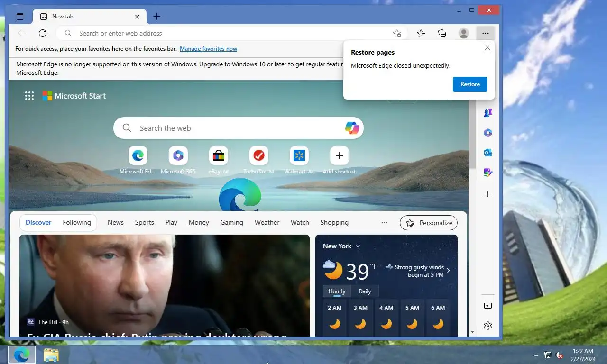Click the scrollbar down arrow

click(x=472, y=333)
